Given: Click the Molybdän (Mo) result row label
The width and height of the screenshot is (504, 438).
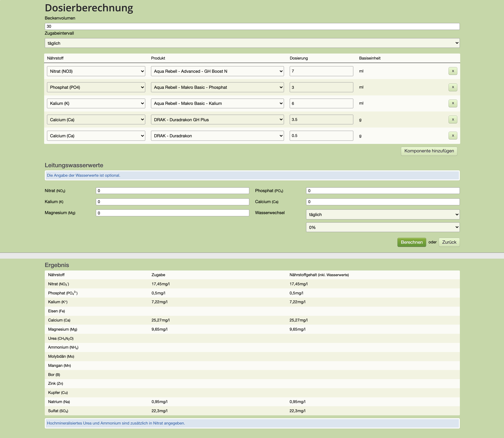Looking at the screenshot, I should click(61, 356).
